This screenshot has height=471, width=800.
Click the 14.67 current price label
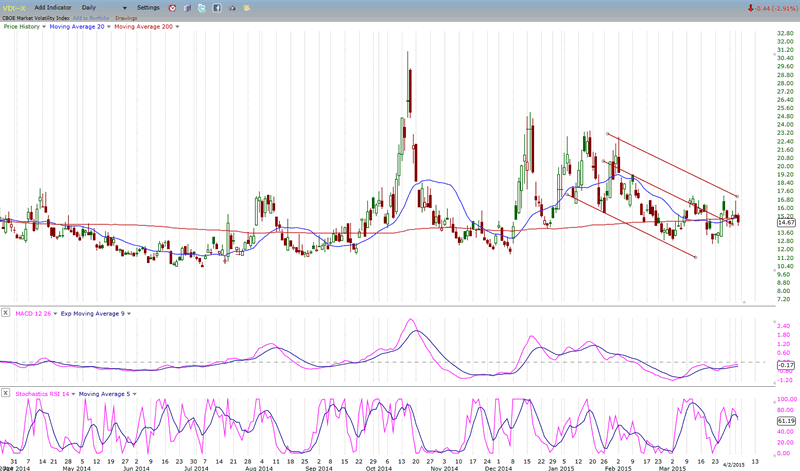[785, 222]
